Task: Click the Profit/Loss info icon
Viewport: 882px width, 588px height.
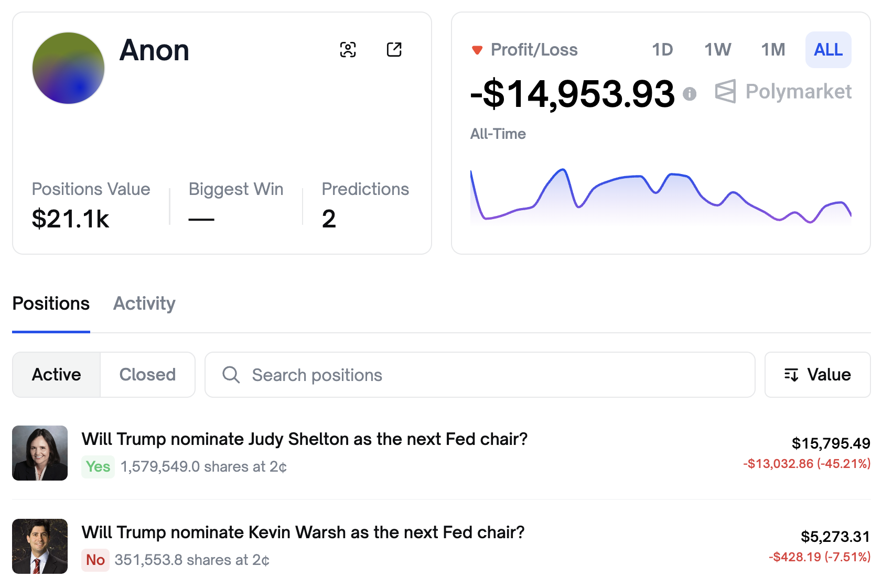Action: point(689,94)
